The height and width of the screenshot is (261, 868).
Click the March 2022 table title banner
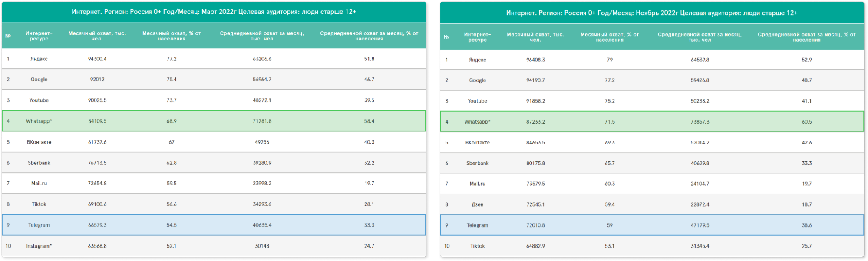(x=214, y=12)
